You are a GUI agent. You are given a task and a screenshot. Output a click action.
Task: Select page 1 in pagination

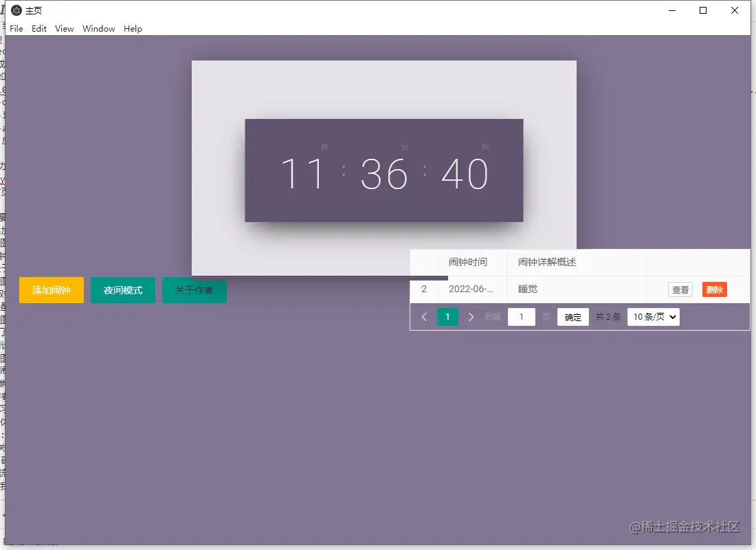[447, 317]
